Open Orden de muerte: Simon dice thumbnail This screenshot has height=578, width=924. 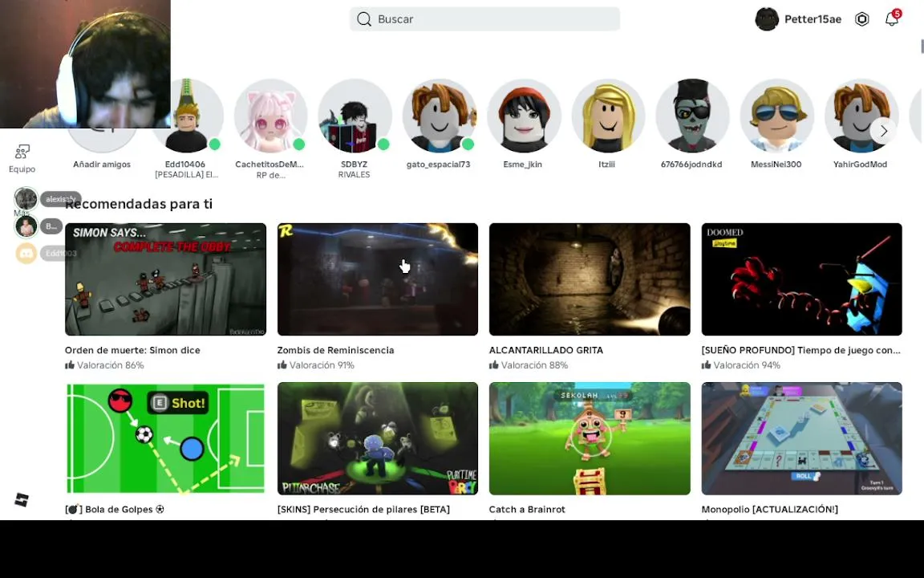pos(165,279)
